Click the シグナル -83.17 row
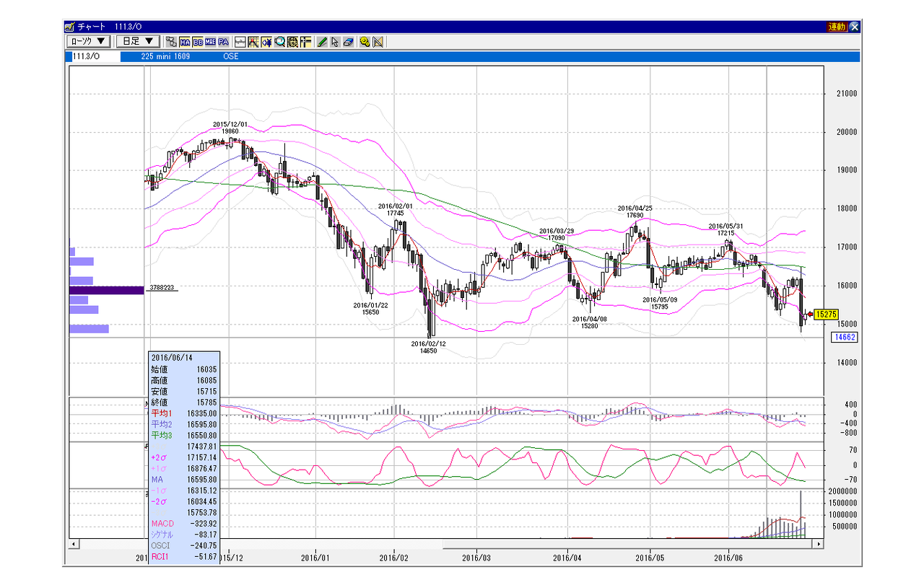This screenshot has width=924, height=585. coord(183,534)
